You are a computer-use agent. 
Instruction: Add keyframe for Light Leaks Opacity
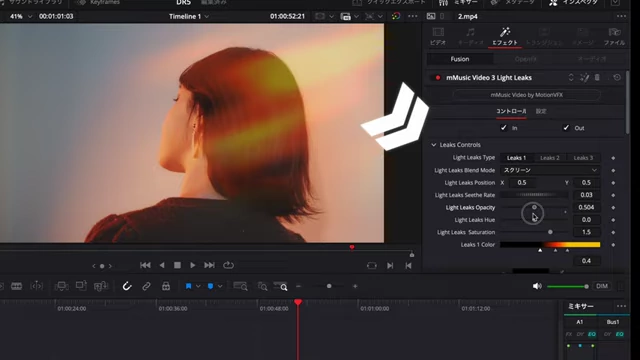coord(613,207)
